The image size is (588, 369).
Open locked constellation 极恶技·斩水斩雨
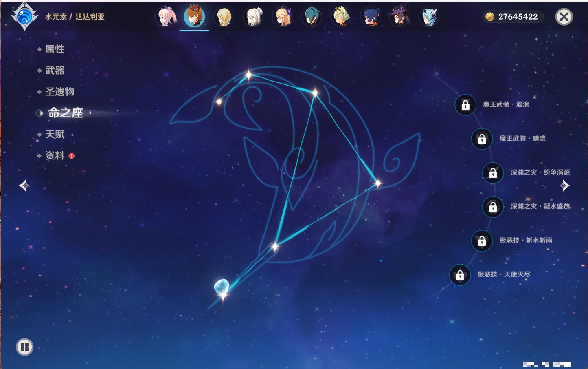pos(482,241)
